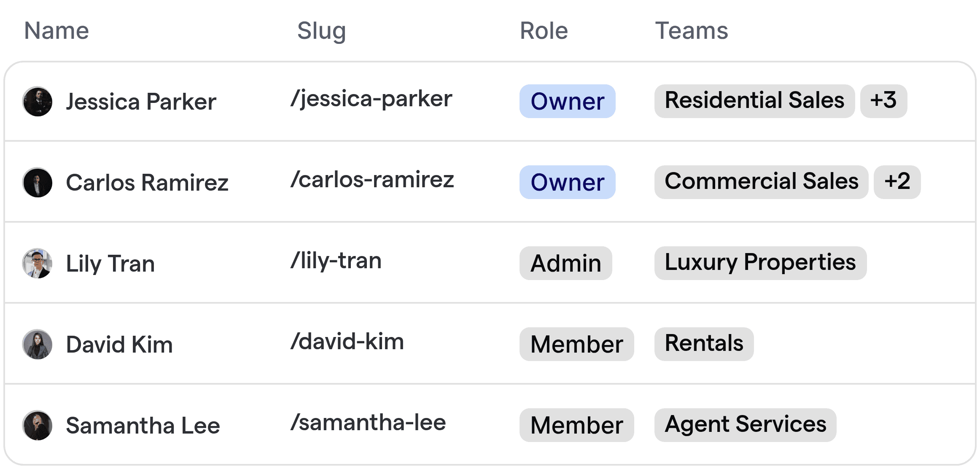Click Samantha Lee's profile avatar

tap(37, 425)
